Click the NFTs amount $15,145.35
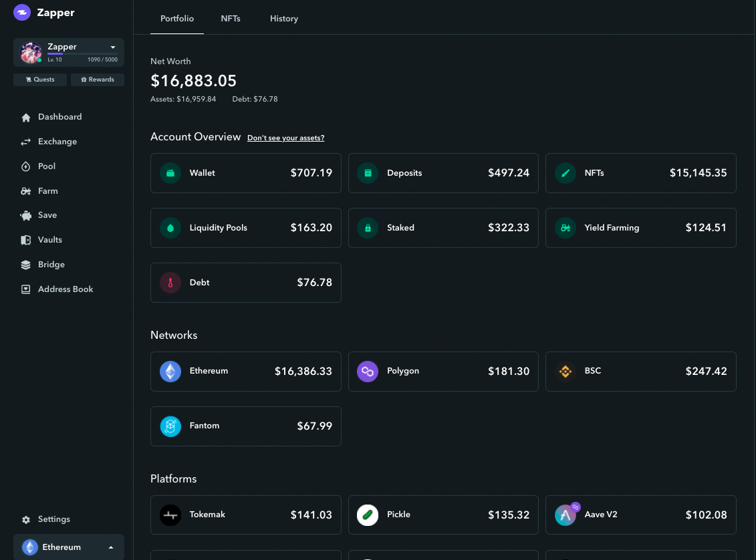This screenshot has width=756, height=560. point(698,173)
